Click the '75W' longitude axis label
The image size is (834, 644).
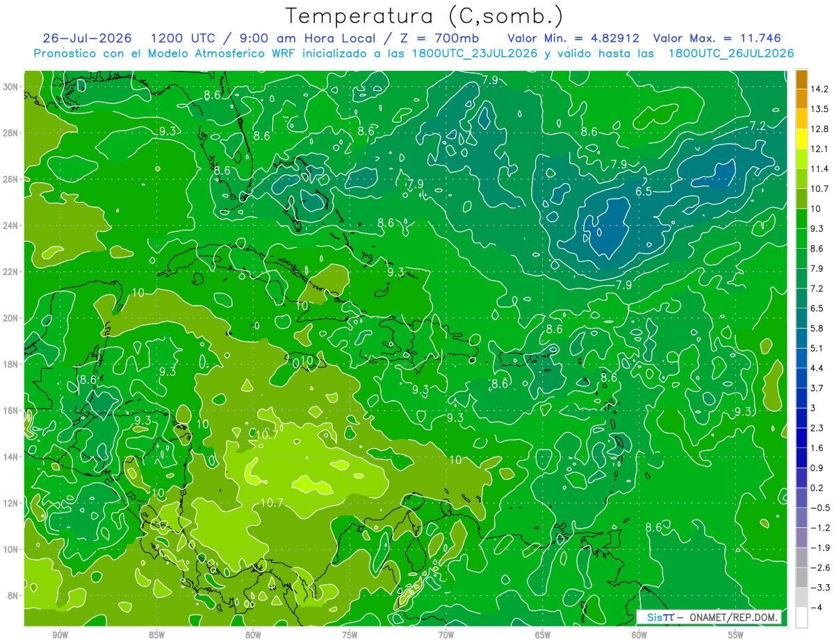coord(350,635)
